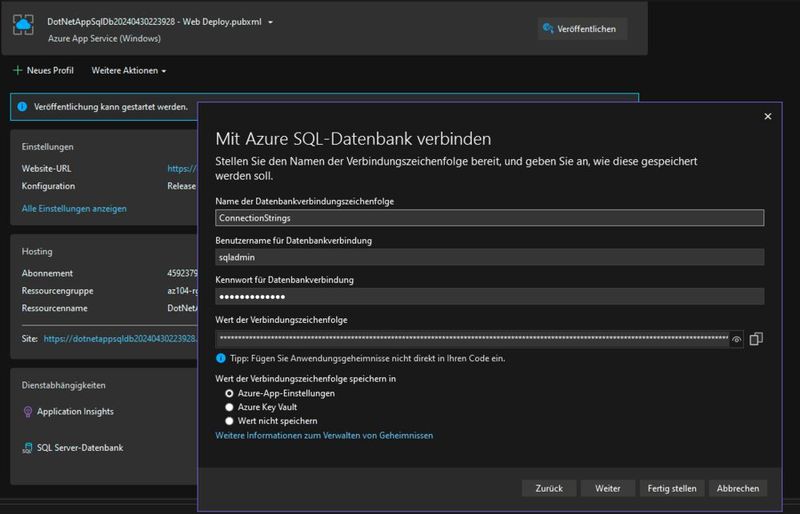Open Weitere Informationen zum Verwalten von Geheimnissen
The height and width of the screenshot is (514, 800).
point(324,436)
